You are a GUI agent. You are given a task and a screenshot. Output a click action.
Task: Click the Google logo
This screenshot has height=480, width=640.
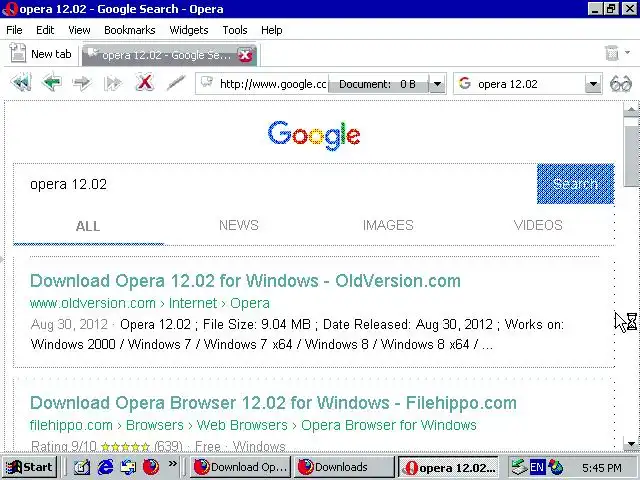pos(314,135)
